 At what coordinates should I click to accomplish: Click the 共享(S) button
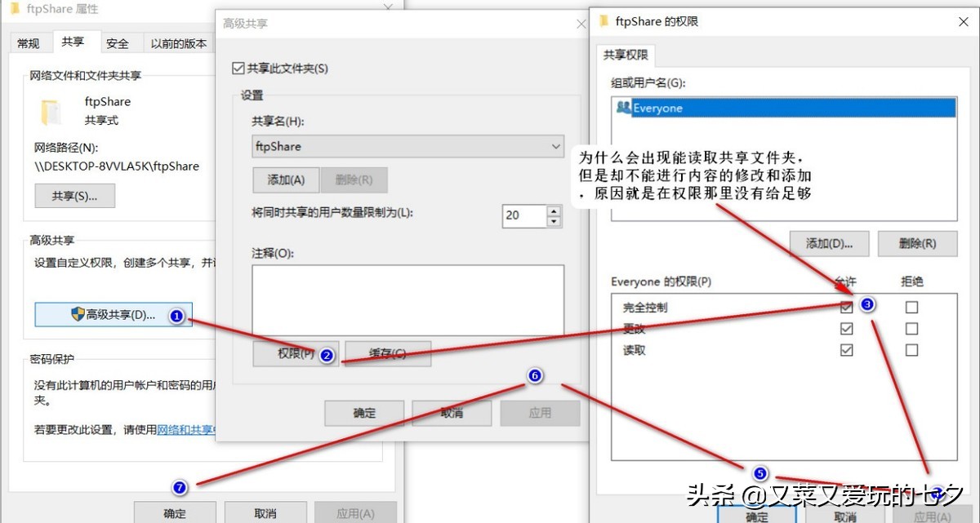coord(74,195)
